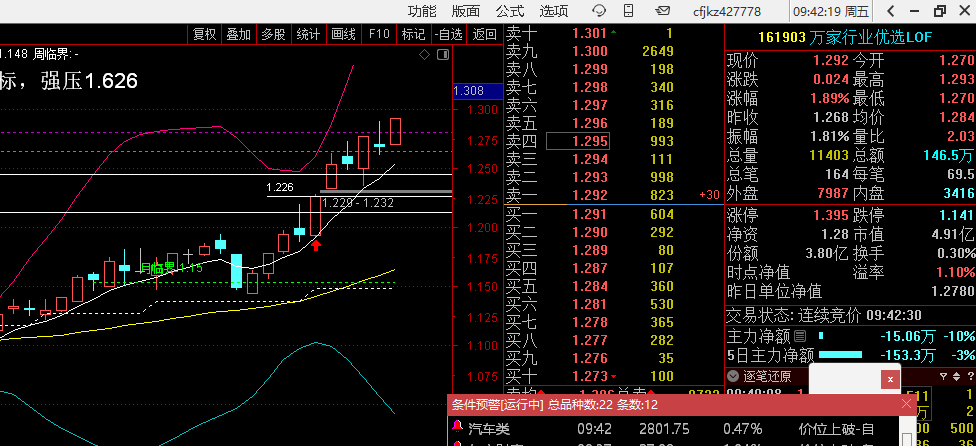Image resolution: width=976 pixels, height=446 pixels.
Task: Click the clock display 09:42:19 周五
Action: 830,11
